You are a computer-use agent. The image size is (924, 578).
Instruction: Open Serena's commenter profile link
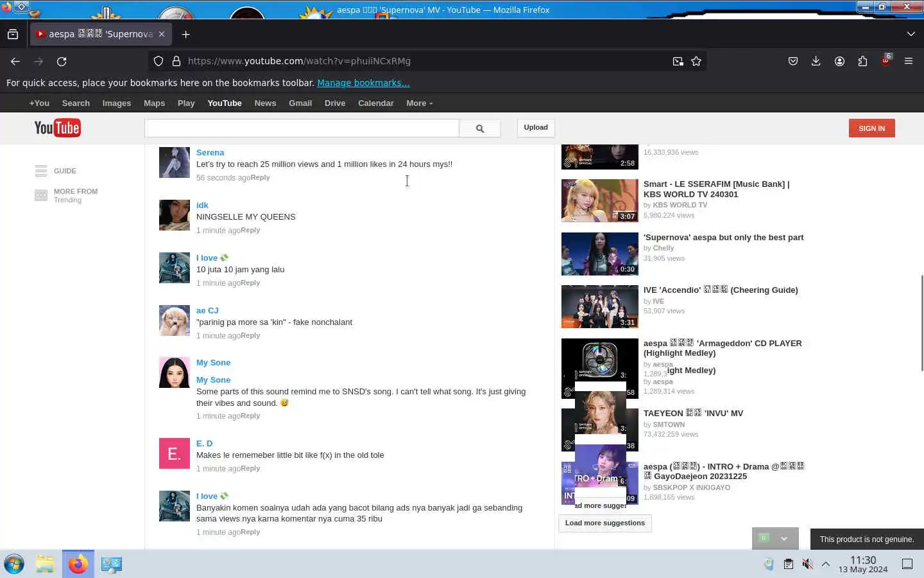pyautogui.click(x=210, y=152)
